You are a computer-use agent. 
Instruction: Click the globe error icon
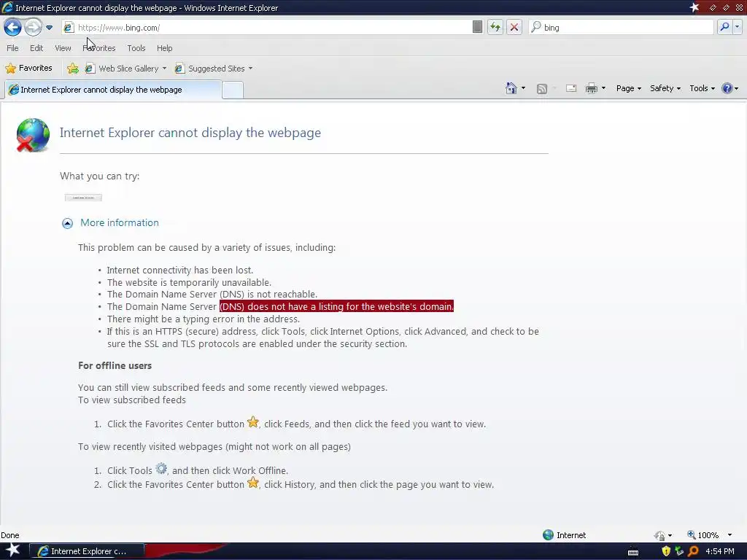[x=32, y=135]
